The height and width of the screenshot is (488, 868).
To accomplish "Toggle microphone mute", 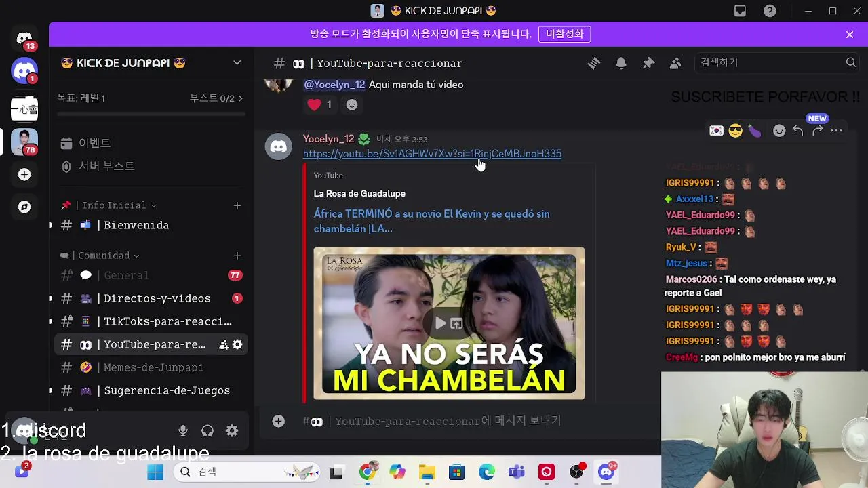I will [x=183, y=430].
